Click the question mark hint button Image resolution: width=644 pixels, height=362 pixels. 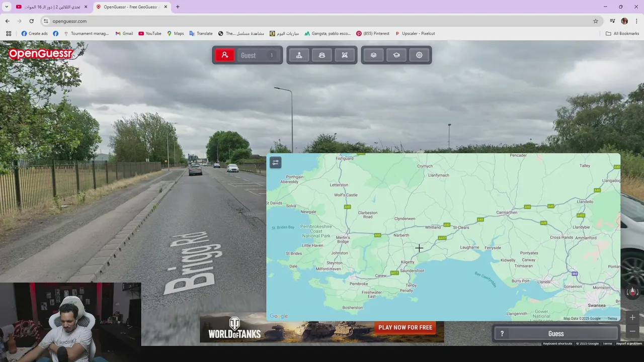click(x=502, y=334)
